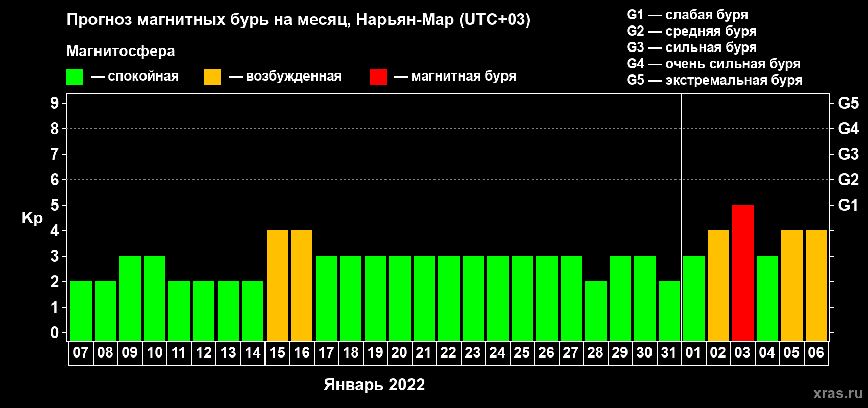868x408 pixels.
Task: Click the green bar for January 20
Action: point(400,298)
